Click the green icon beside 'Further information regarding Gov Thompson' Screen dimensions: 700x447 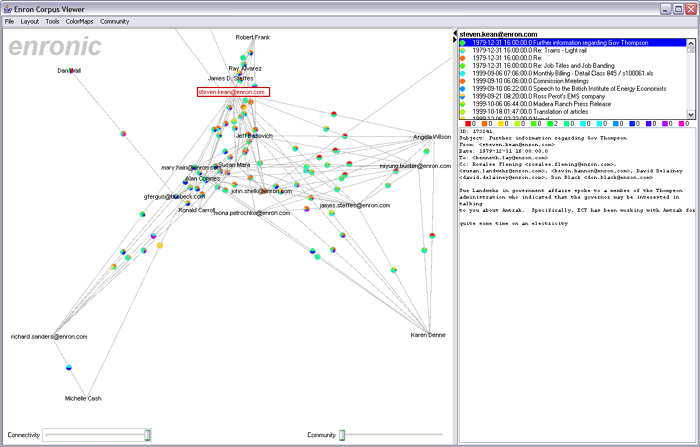click(463, 43)
